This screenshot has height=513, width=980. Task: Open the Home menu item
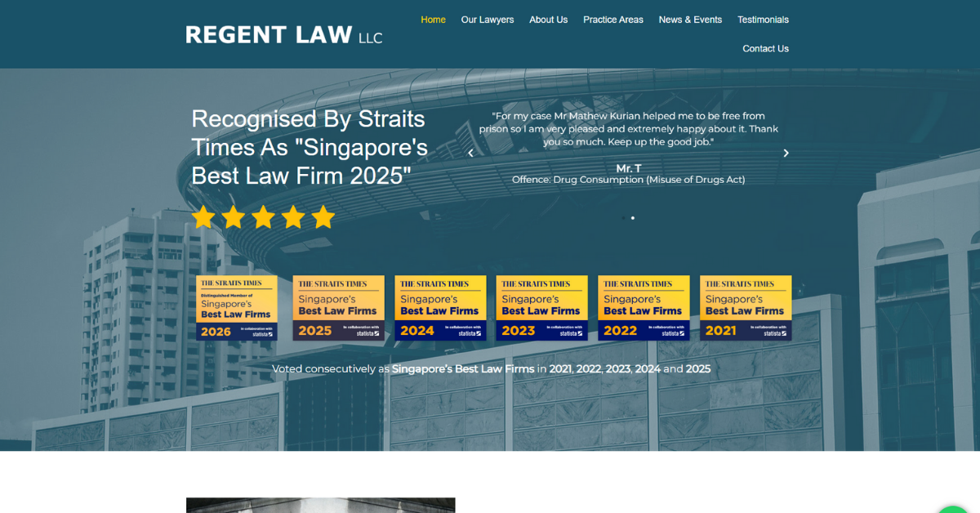click(x=433, y=20)
